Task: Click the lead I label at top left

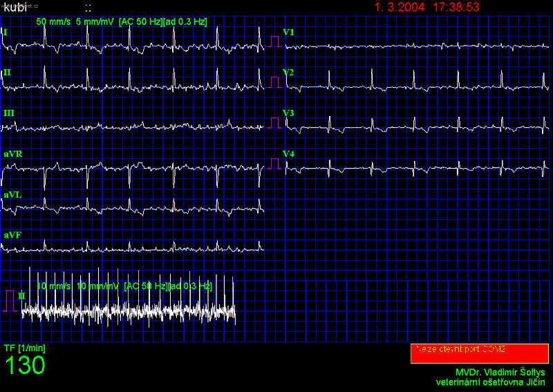Action: 6,32
